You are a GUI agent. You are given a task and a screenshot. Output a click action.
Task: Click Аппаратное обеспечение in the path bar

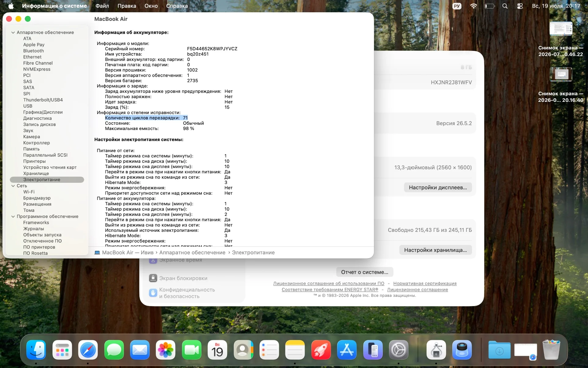point(192,253)
